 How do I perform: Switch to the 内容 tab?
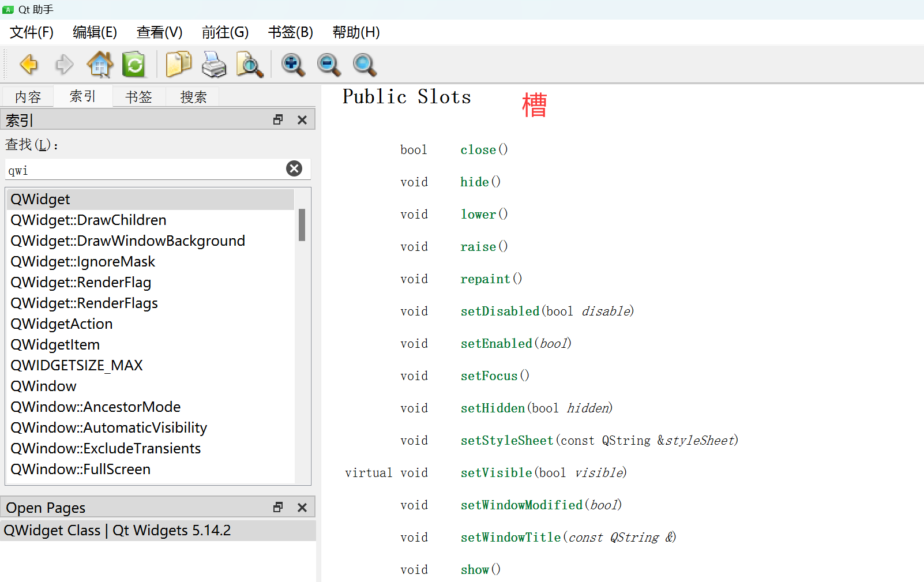click(28, 97)
